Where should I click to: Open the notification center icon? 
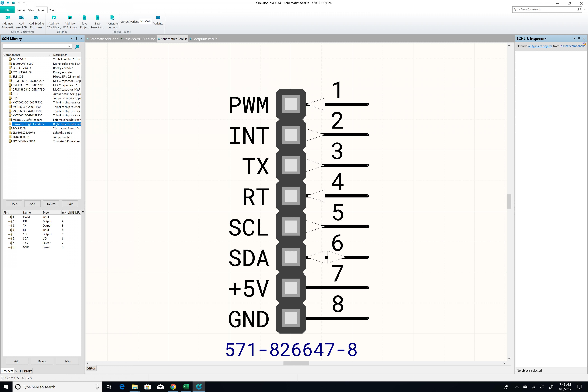click(579, 387)
